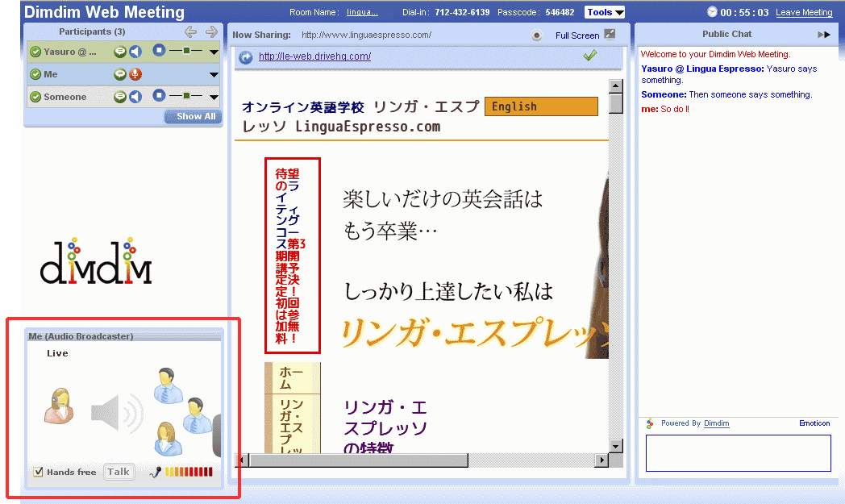Click the dial-in number 712-432-6139
The height and width of the screenshot is (504, 845).
coord(462,12)
